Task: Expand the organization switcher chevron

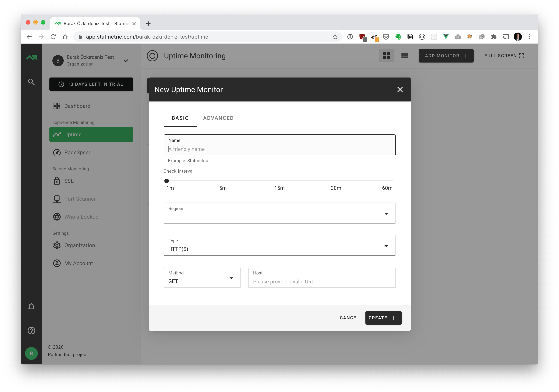Action: [126, 61]
